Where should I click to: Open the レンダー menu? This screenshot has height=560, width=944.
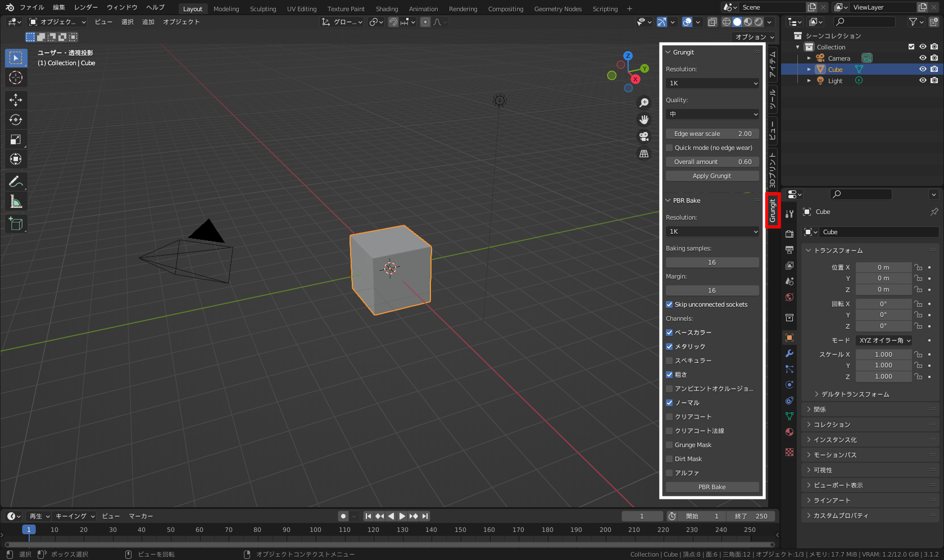85,7
